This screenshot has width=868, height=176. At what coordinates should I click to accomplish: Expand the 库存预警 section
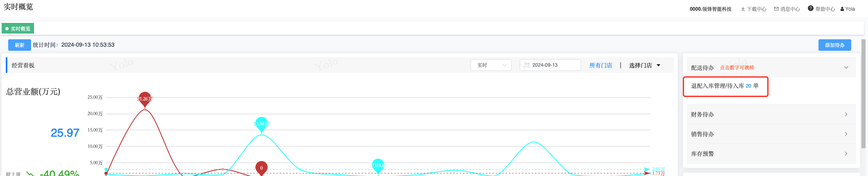pos(771,154)
